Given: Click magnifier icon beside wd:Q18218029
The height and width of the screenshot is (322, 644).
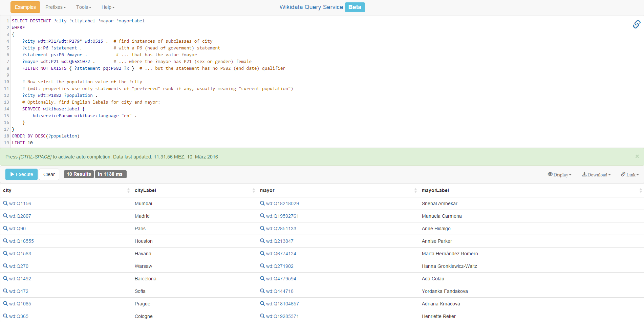Looking at the screenshot, I should 262,203.
